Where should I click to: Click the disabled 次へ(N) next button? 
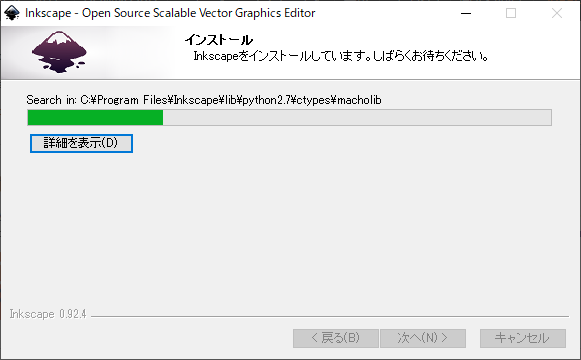423,338
